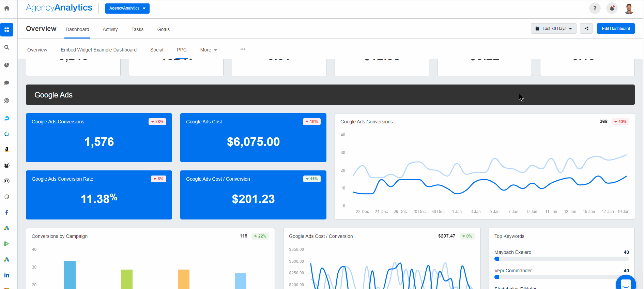Open the Amazon integration icon
Viewport: 644px width, 289px height.
[x=6, y=149]
